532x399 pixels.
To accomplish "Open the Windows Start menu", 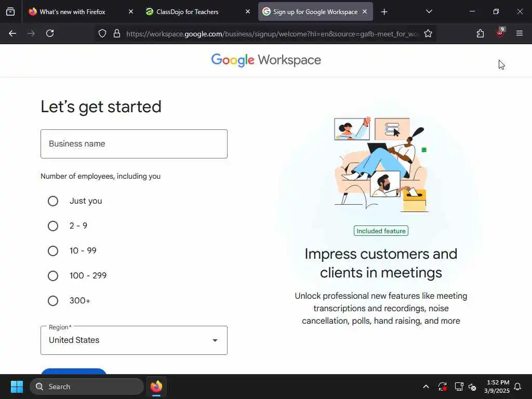I will pos(17,387).
